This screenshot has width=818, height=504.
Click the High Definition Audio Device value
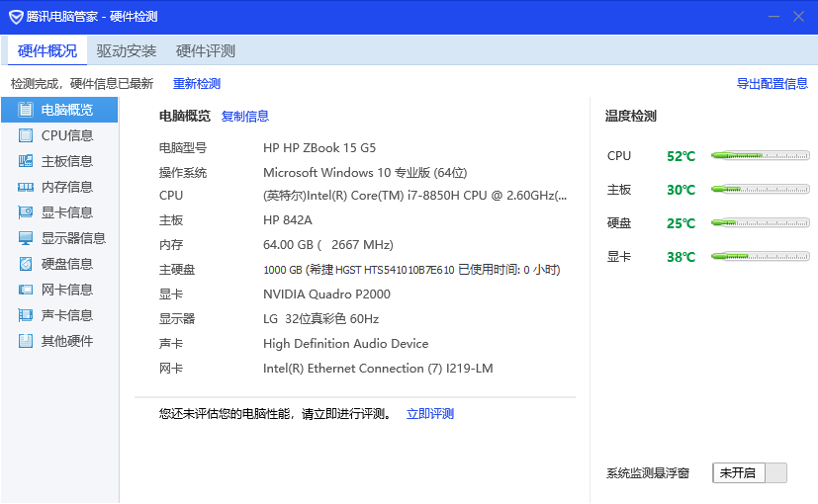tap(346, 344)
